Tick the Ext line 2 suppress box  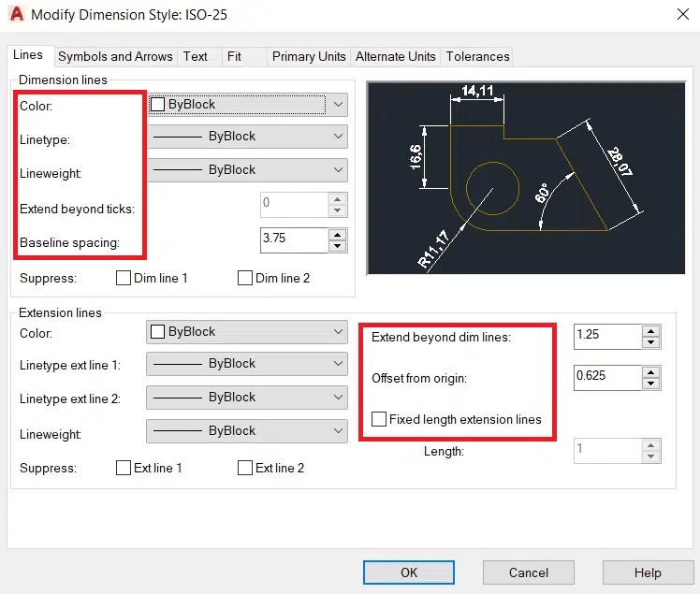(245, 468)
